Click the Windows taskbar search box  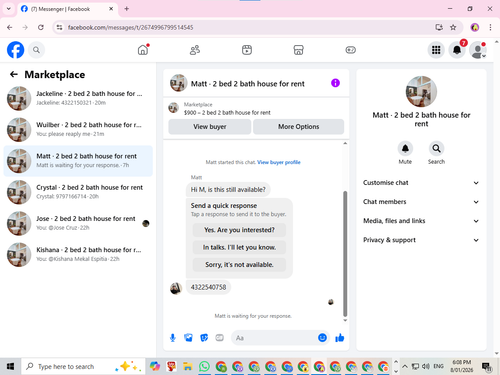[83, 367]
